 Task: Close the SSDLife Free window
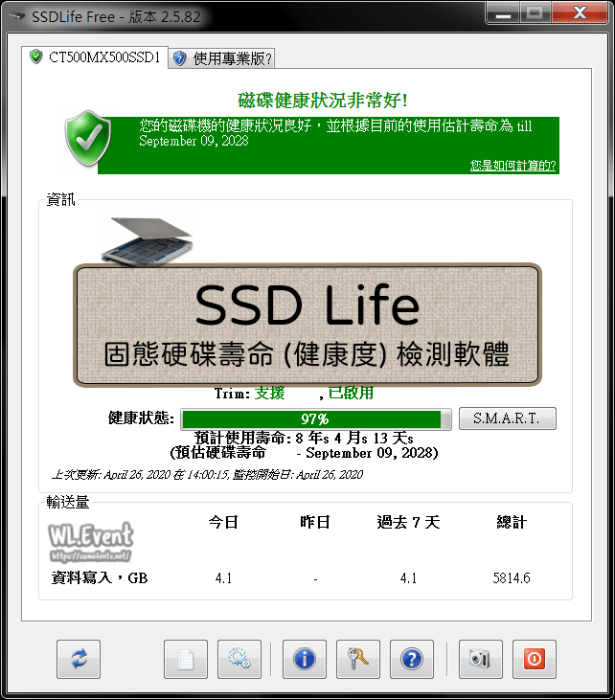[580, 13]
